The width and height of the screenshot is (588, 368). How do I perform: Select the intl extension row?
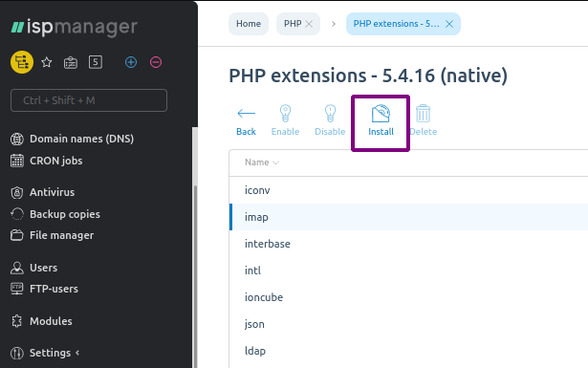[408, 271]
